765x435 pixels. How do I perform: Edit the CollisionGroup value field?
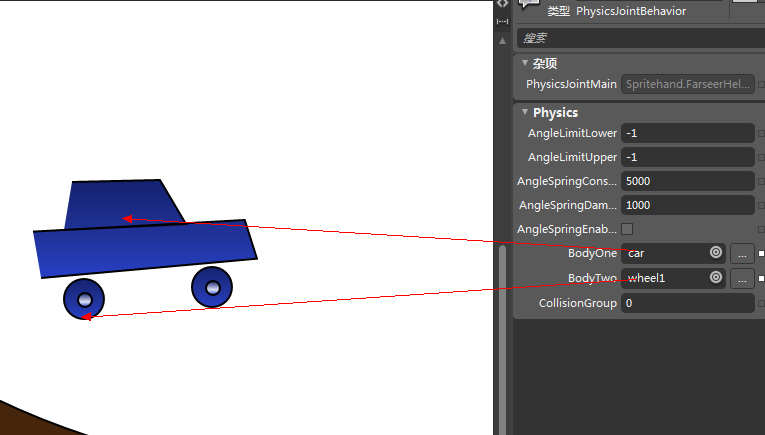click(x=687, y=303)
